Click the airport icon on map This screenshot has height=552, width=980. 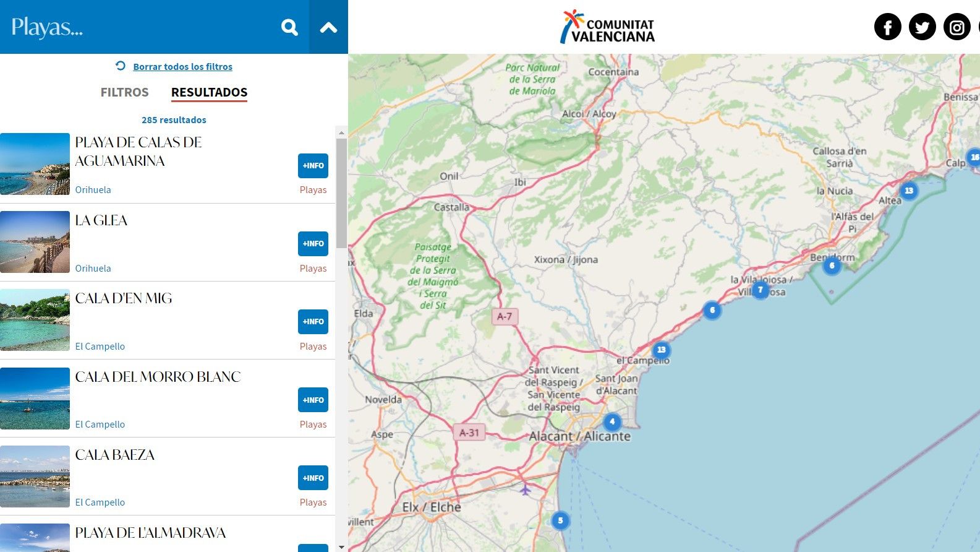[525, 489]
